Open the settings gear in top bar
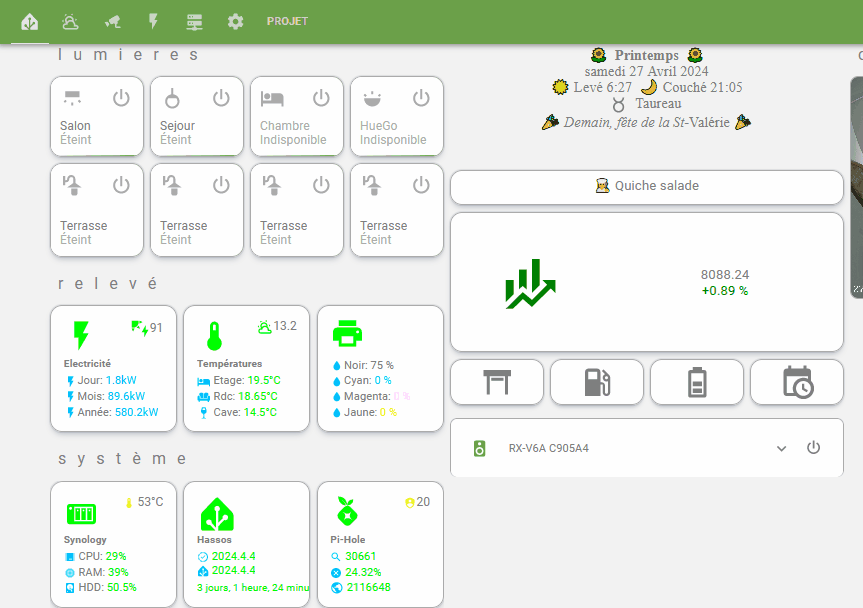The width and height of the screenshot is (863, 608). [234, 21]
